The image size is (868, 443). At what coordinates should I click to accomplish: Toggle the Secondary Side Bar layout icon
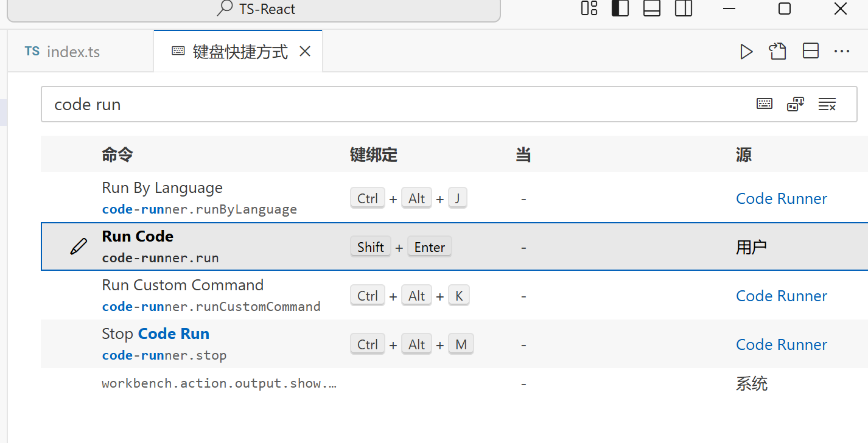click(x=684, y=9)
